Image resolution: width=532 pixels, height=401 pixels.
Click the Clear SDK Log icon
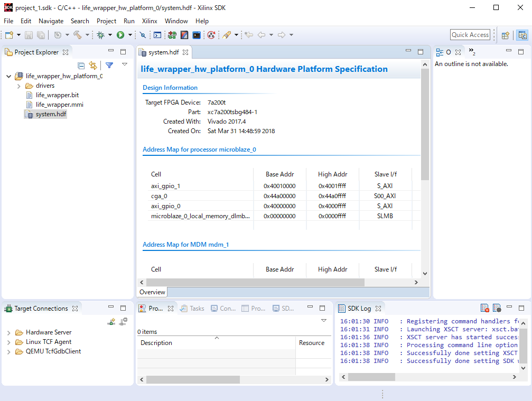click(x=485, y=308)
